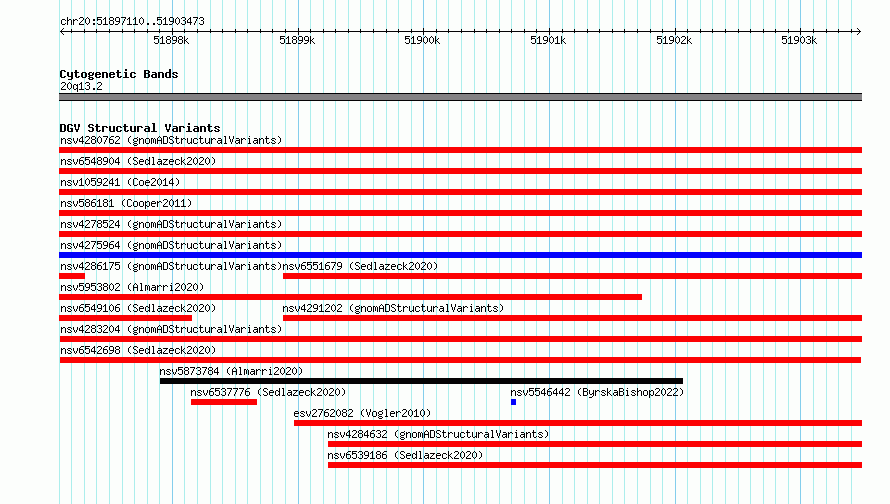This screenshot has width=890, height=504.
Task: Click the red bar under esv2762082
Action: pos(578,423)
